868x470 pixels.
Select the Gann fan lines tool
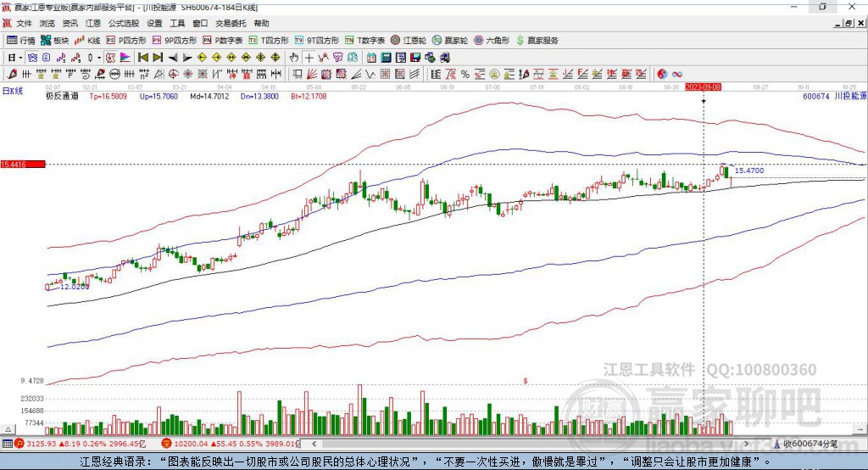click(312, 75)
